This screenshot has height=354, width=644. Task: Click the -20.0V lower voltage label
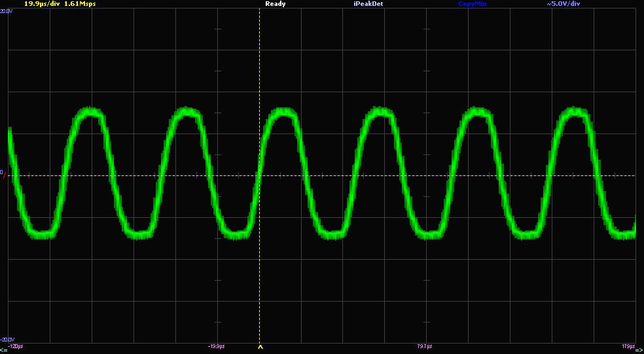(x=7, y=340)
